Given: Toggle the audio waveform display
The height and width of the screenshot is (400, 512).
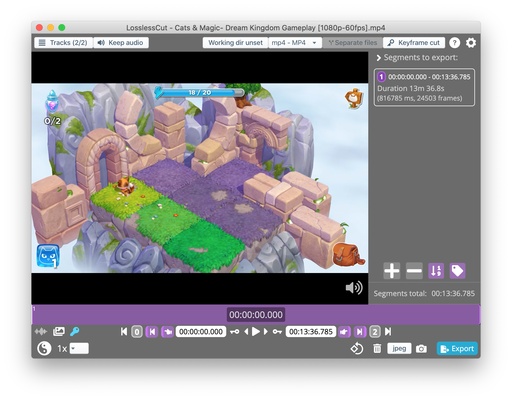Looking at the screenshot, I should pos(41,332).
